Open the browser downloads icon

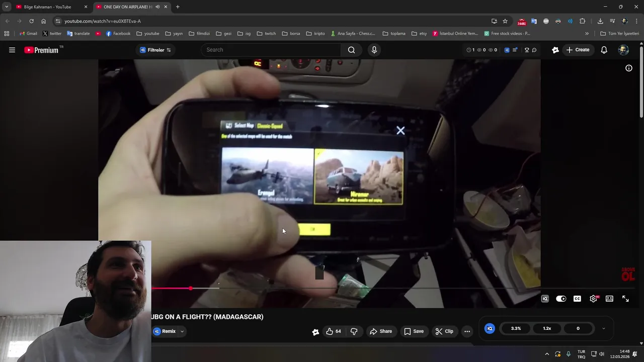click(600, 21)
